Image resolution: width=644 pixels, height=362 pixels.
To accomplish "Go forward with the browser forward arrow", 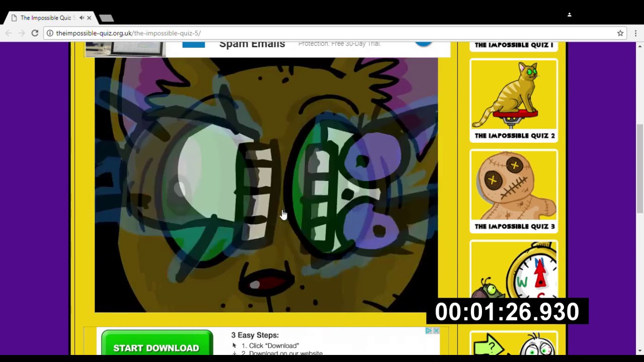I will 22,33.
